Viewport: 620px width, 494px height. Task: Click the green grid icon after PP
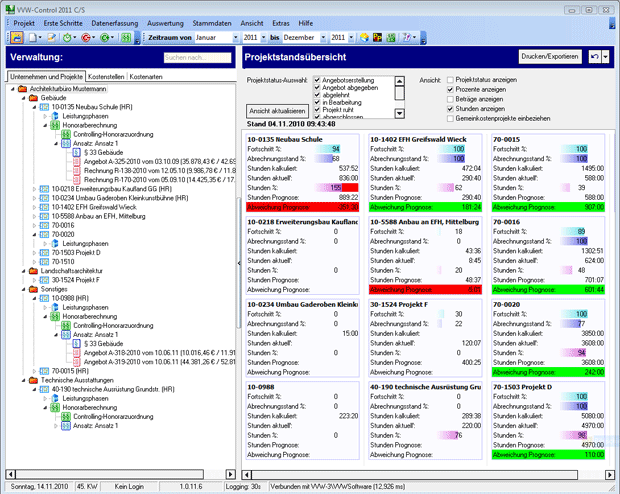click(391, 38)
